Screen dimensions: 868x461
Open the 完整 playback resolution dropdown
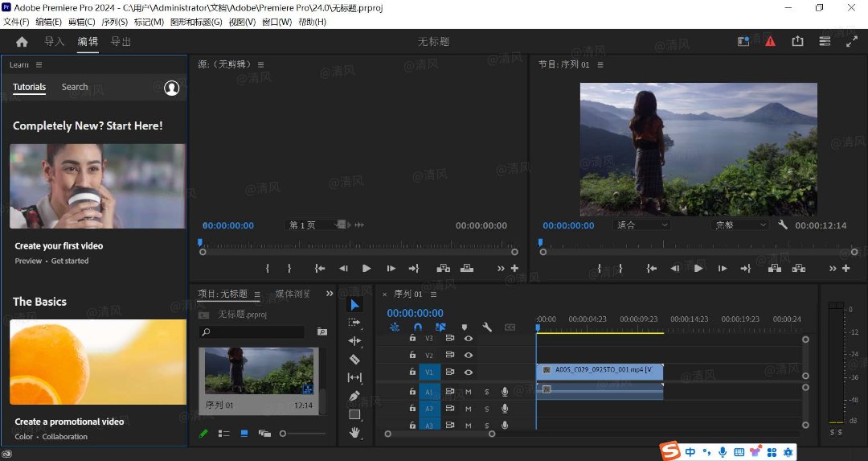coord(740,225)
